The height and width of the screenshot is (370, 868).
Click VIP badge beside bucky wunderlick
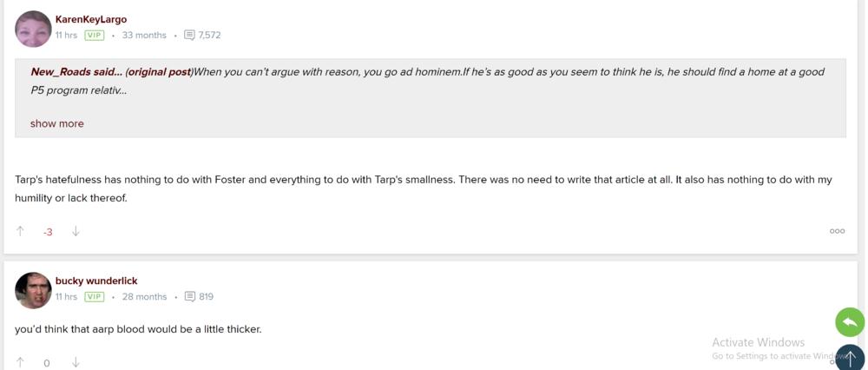click(94, 297)
